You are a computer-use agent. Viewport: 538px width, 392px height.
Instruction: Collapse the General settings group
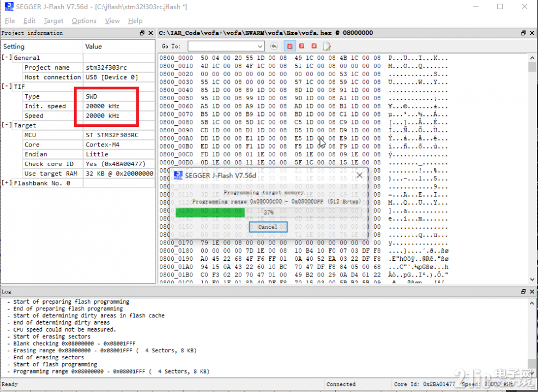pyautogui.click(x=7, y=58)
